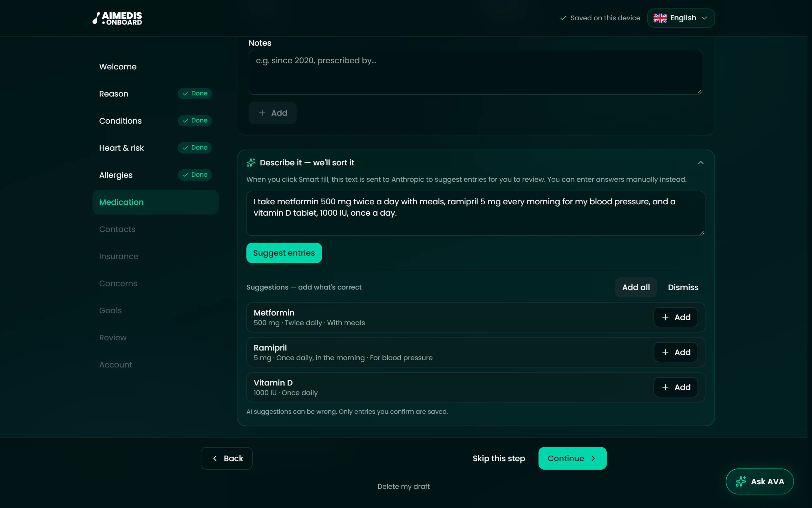
Task: Add the Vitamin D suggestion
Action: 676,387
